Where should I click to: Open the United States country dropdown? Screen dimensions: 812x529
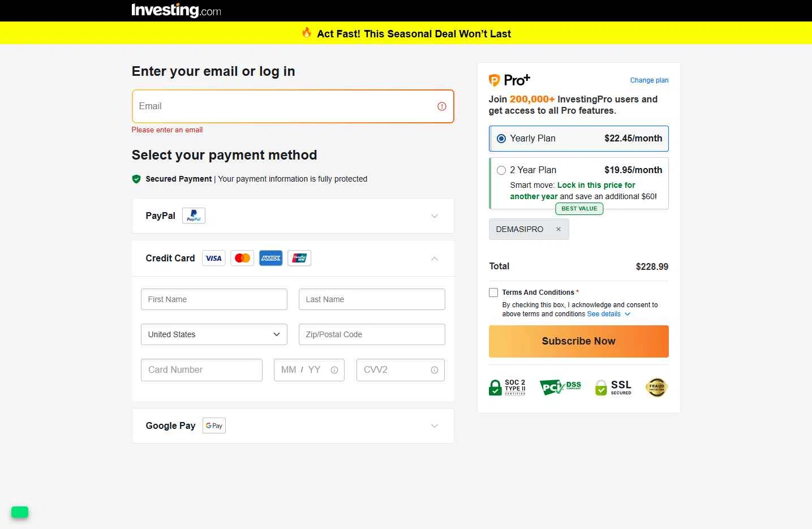pos(214,334)
